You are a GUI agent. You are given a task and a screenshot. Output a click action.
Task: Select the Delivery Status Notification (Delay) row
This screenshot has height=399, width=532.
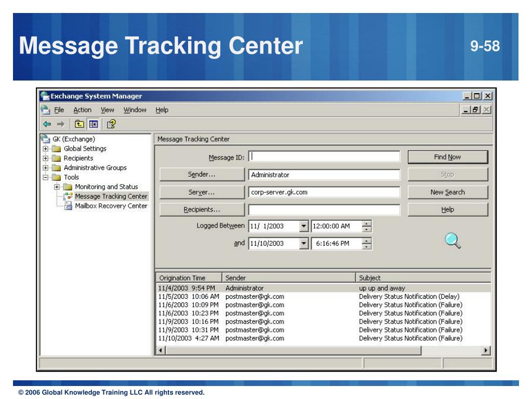tap(323, 297)
